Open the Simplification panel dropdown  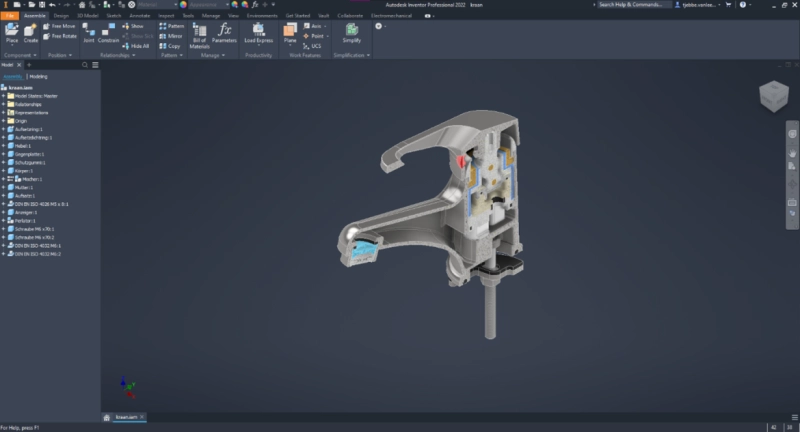click(x=352, y=55)
